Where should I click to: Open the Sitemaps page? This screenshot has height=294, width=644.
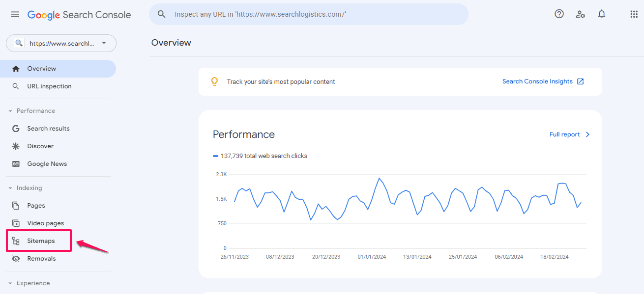point(58,241)
